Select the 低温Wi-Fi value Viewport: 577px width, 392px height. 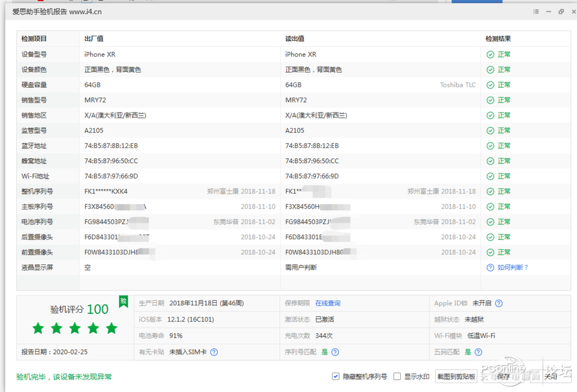482,336
